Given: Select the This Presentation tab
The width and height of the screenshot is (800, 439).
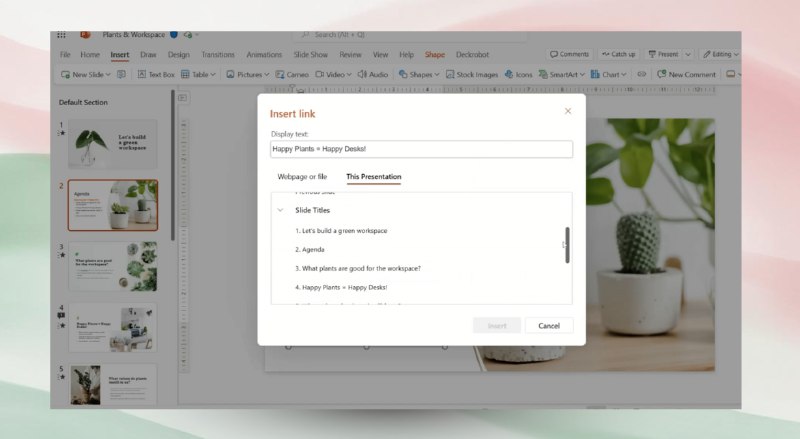Looking at the screenshot, I should pos(373,177).
